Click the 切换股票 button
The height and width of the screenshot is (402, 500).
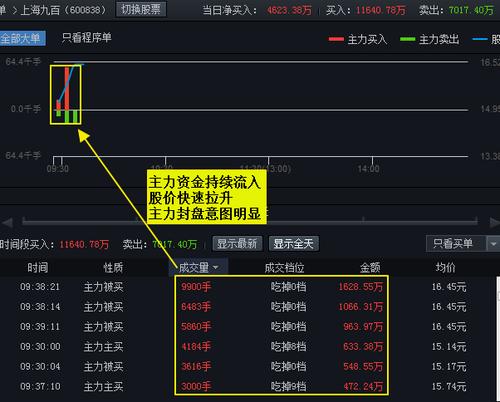click(x=141, y=9)
